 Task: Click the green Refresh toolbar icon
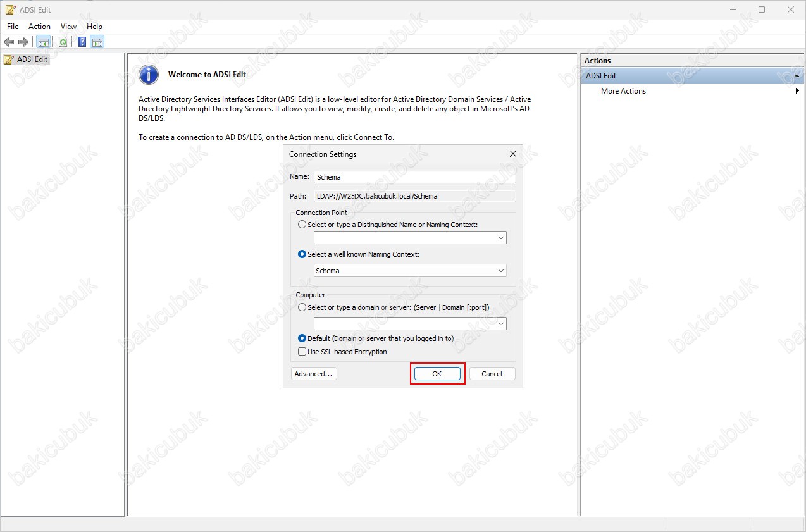click(63, 42)
